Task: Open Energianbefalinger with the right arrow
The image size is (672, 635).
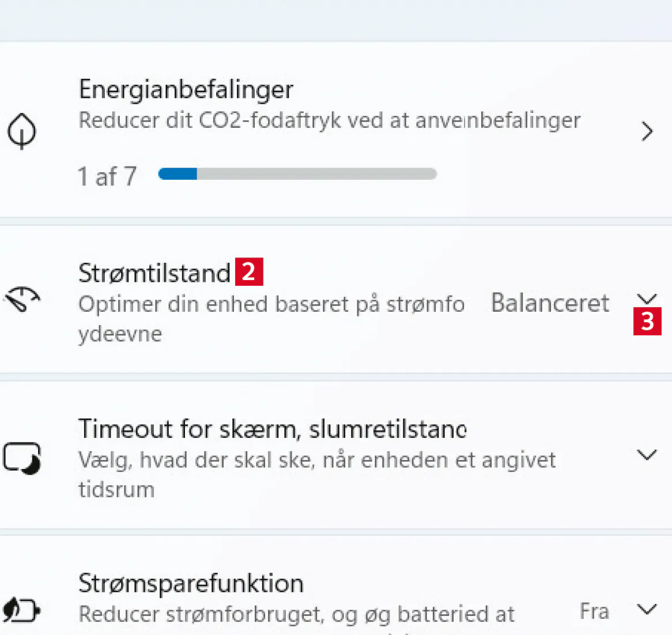Action: click(647, 132)
